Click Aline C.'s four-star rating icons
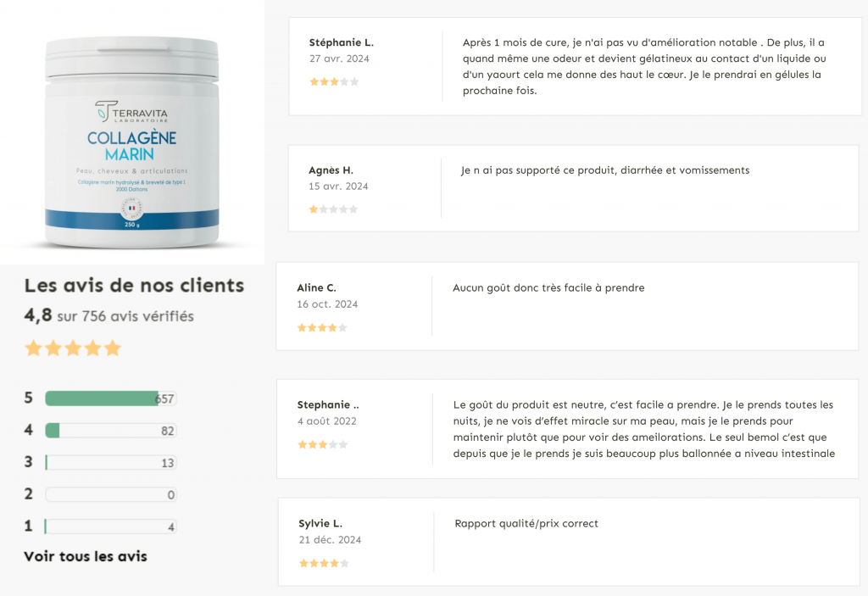The height and width of the screenshot is (596, 868). (x=322, y=328)
